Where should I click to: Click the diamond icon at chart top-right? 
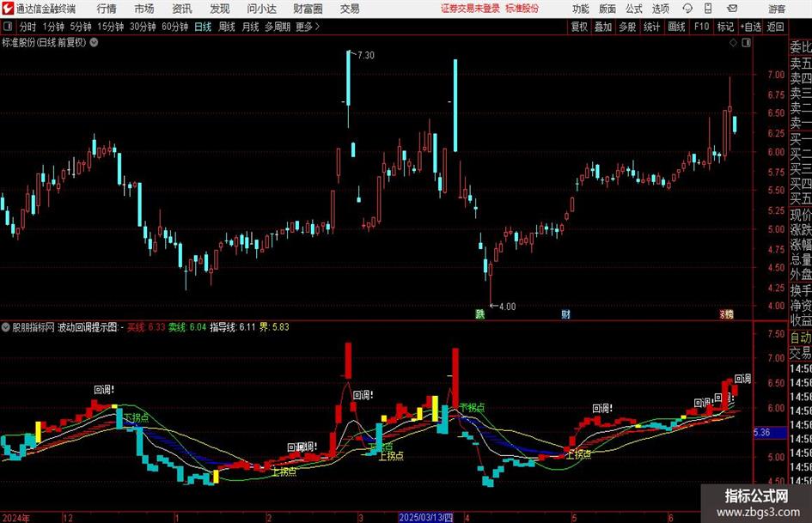(733, 43)
